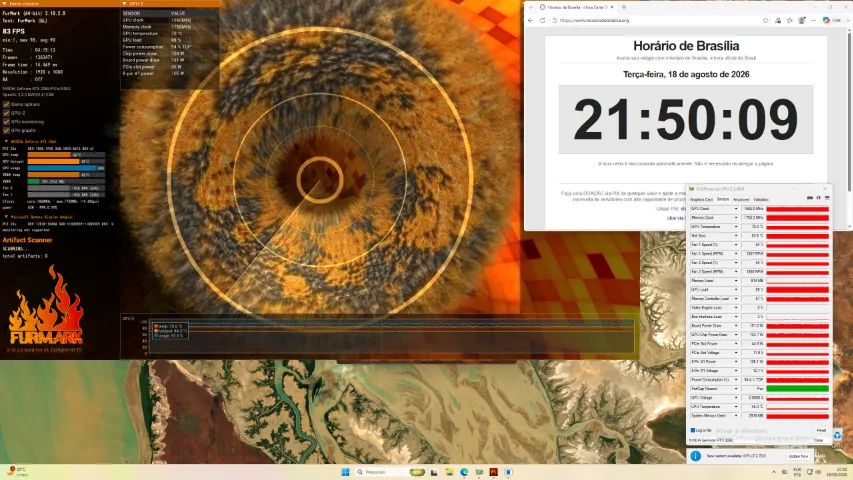Click the green PerfCap Reason bar in GPU-Z
The image size is (853, 480).
point(798,389)
